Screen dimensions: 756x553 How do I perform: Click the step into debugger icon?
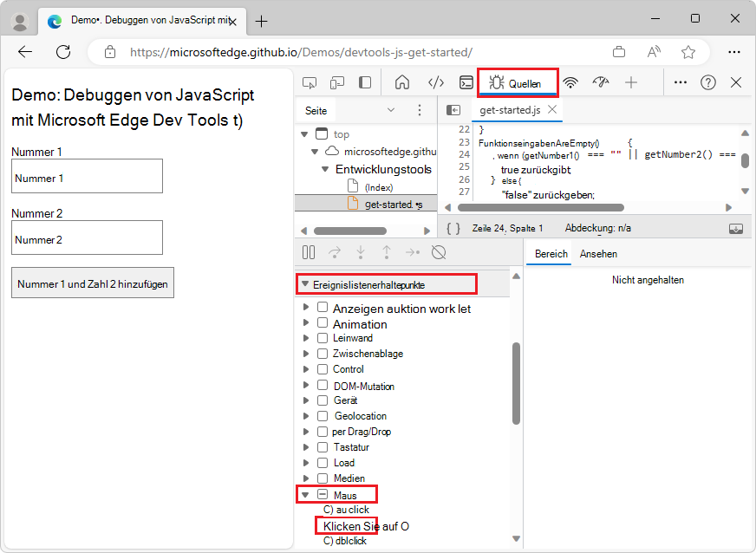(x=362, y=251)
